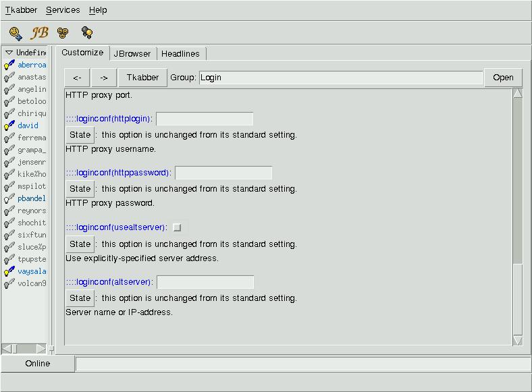Switch to the Headlines tab
532x392 pixels.
tap(180, 54)
